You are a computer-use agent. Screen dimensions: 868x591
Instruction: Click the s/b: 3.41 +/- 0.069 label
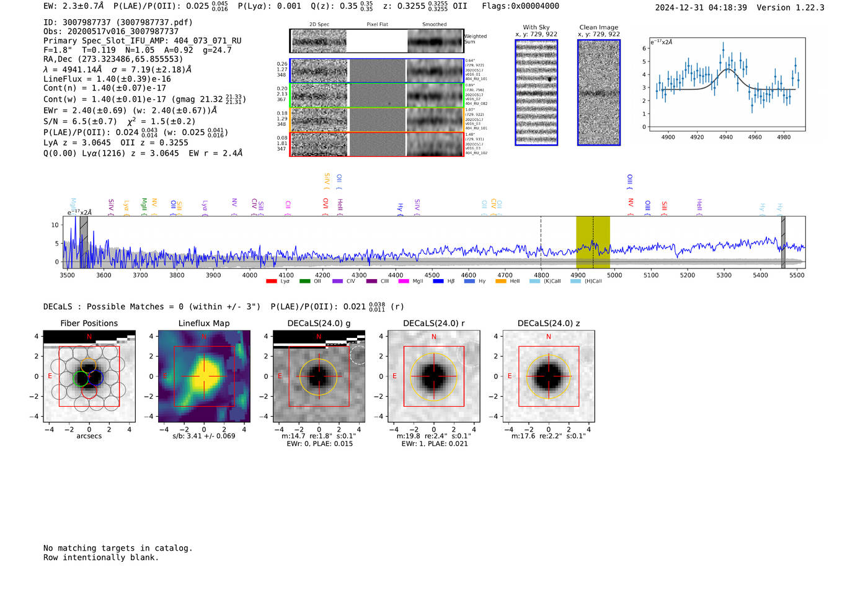[x=204, y=436]
